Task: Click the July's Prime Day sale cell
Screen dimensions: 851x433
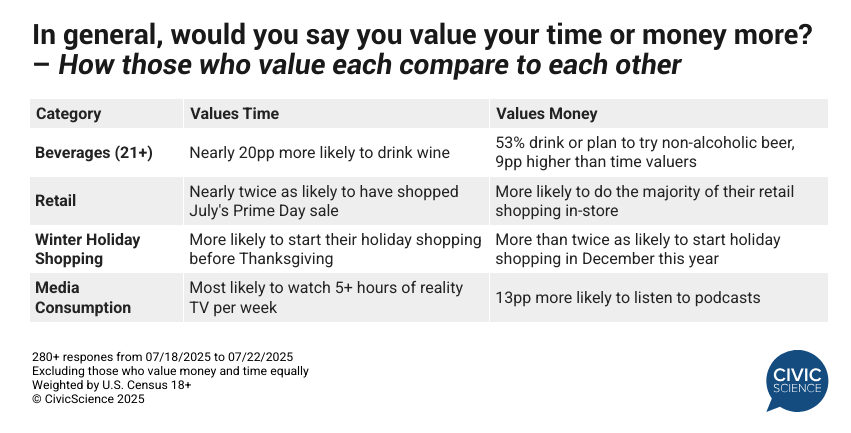Action: coord(324,201)
